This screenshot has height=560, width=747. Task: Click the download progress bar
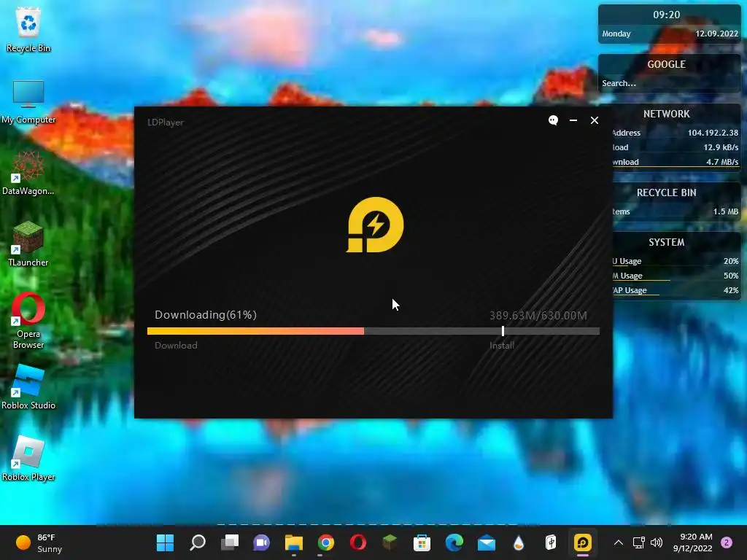pyautogui.click(x=373, y=331)
